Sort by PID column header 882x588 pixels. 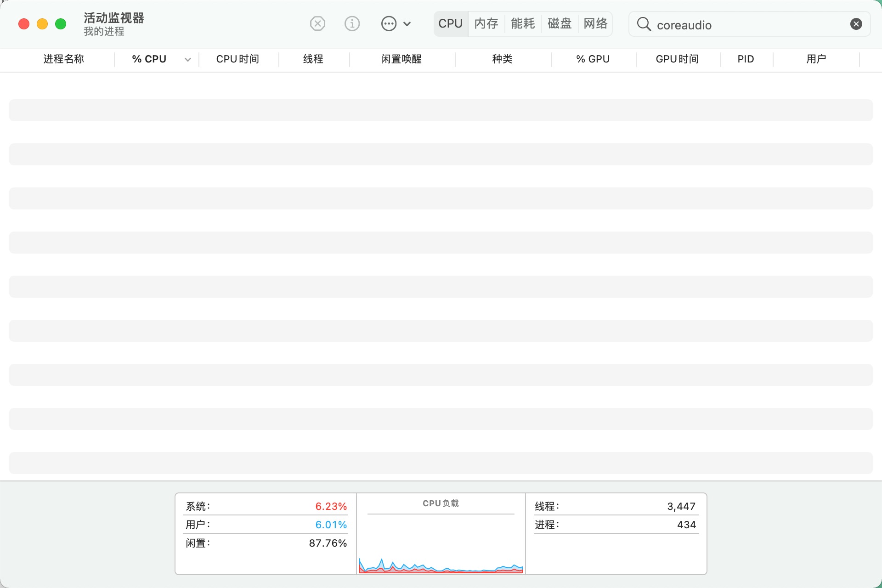click(746, 59)
